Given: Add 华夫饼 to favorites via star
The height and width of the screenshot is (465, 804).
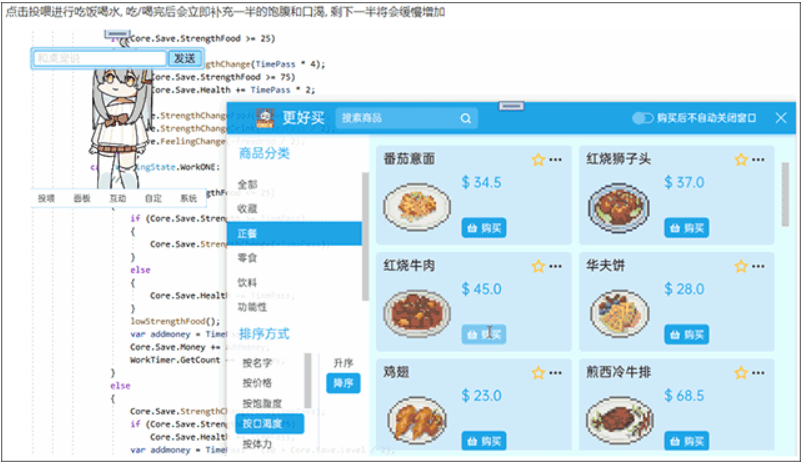Looking at the screenshot, I should (x=741, y=267).
